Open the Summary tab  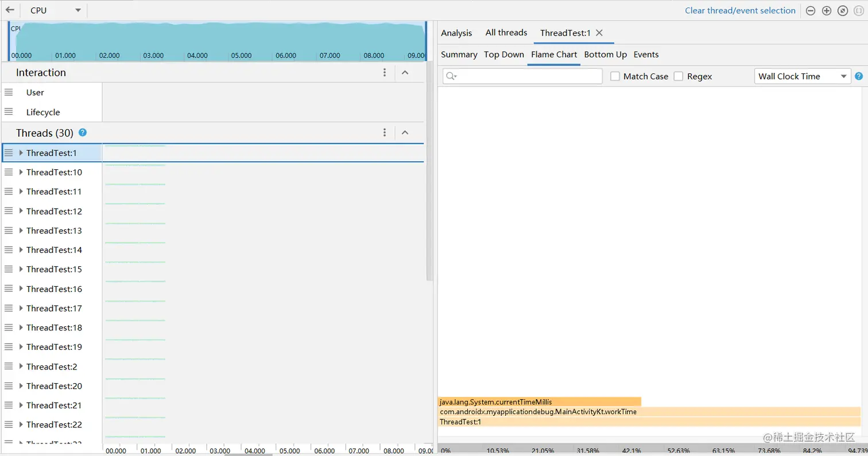click(459, 54)
